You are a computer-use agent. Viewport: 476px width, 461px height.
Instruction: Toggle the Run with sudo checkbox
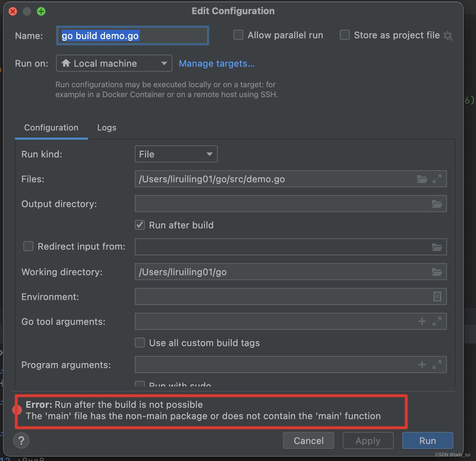[140, 384]
